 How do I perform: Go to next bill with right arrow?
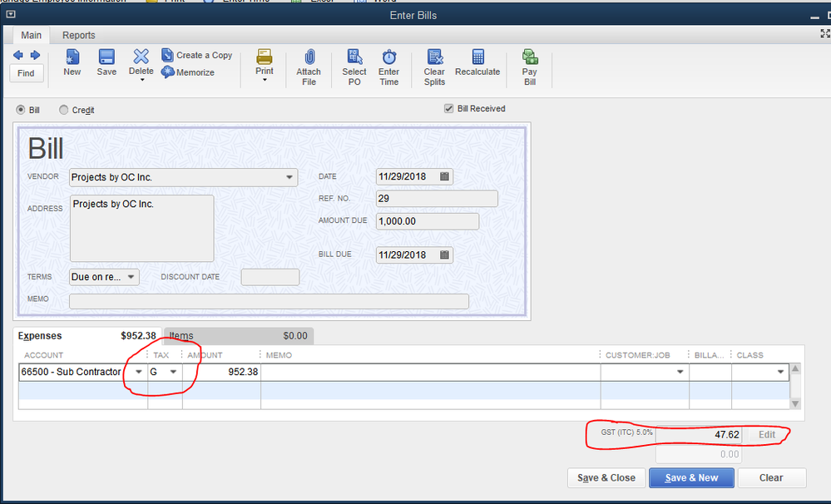pos(35,55)
